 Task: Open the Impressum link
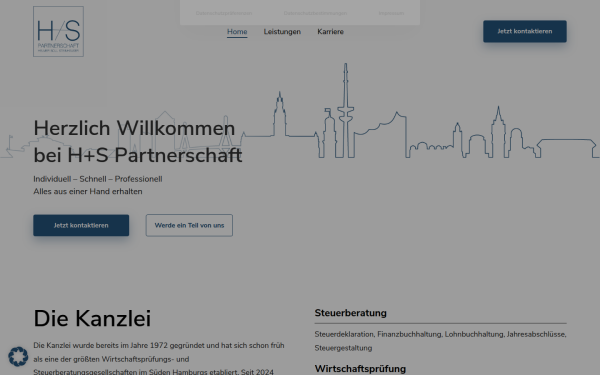(391, 13)
